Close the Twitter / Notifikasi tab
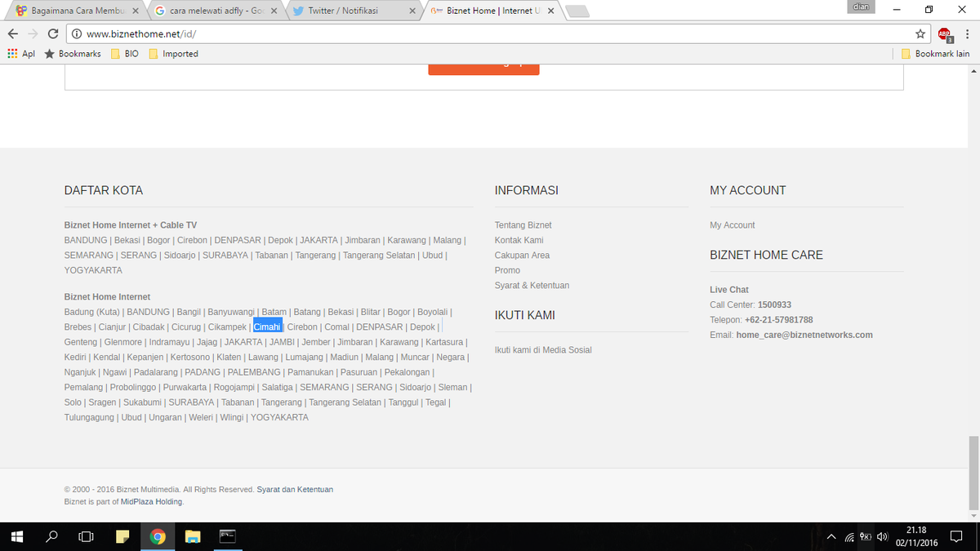The width and height of the screenshot is (980, 551). point(412,11)
